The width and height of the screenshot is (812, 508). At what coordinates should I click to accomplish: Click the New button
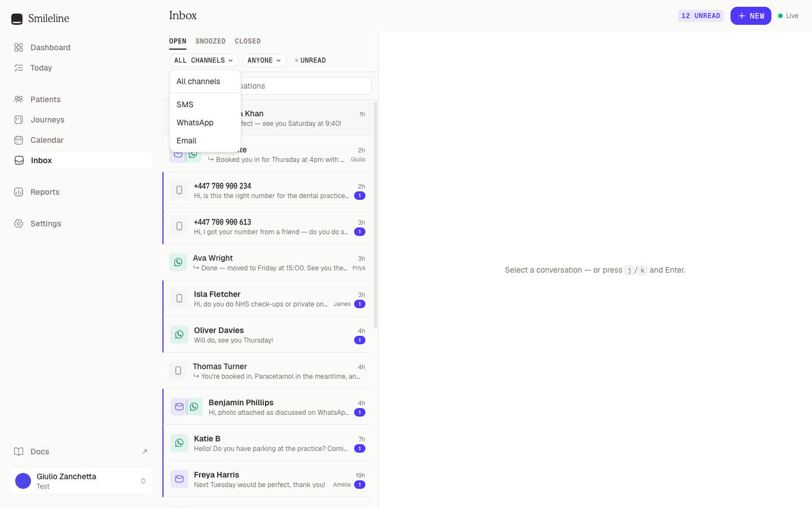click(751, 16)
